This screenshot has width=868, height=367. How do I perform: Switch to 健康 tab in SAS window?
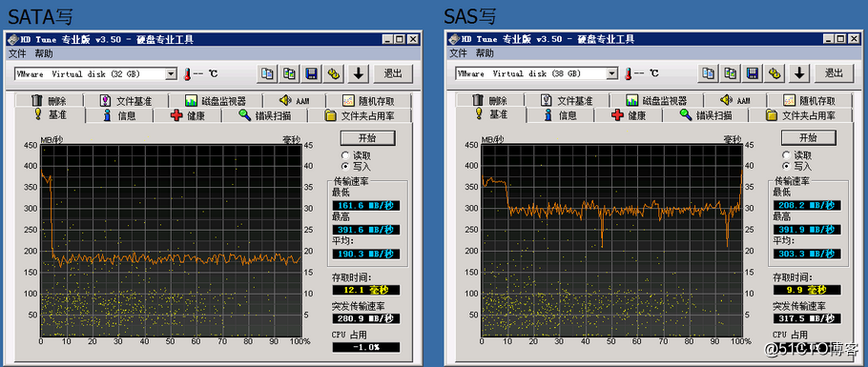coord(629,115)
